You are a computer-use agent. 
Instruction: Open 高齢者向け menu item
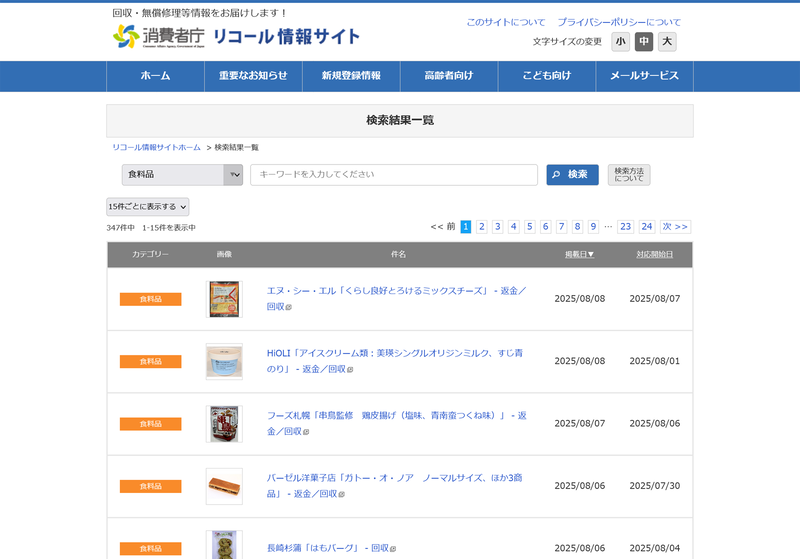click(x=449, y=76)
